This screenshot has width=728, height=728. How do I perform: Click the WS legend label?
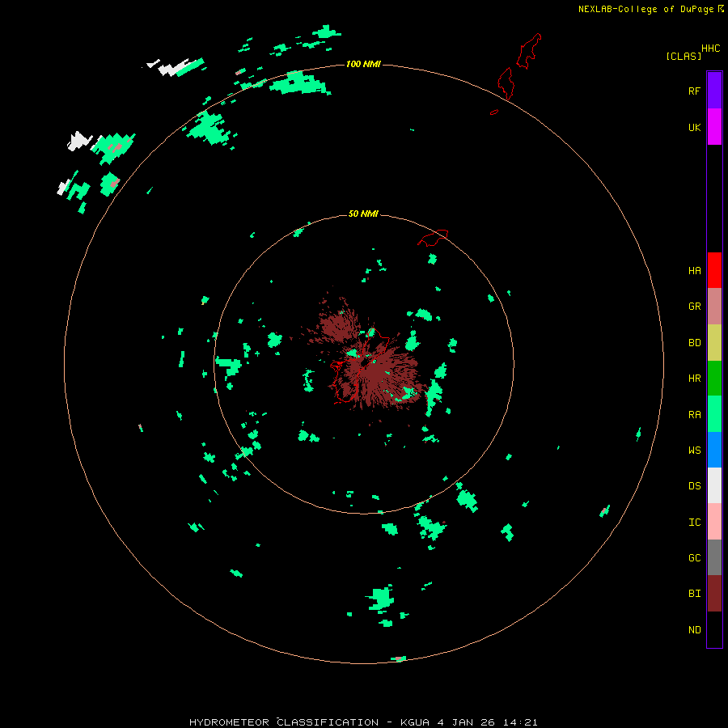click(x=695, y=451)
